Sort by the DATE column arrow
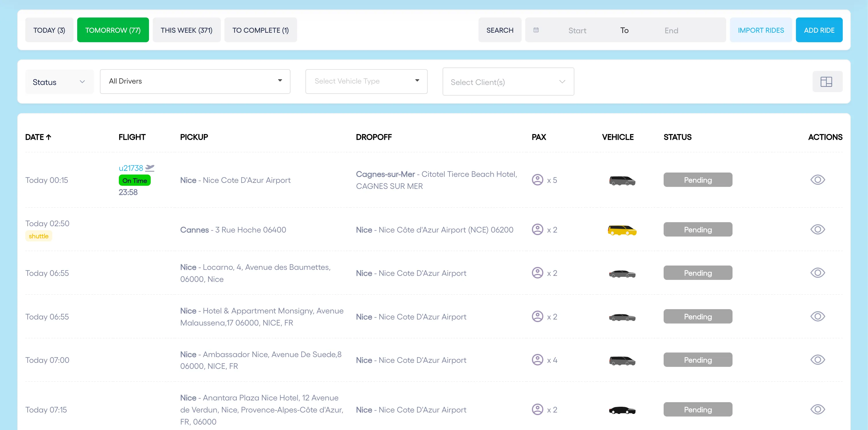This screenshot has height=430, width=868. tap(49, 137)
